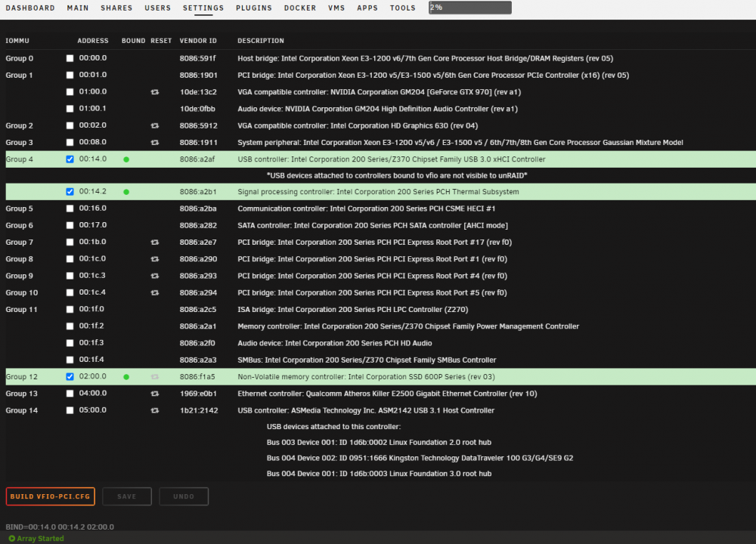Click reset icon for address 00:1b.0
Screen dimensions: 756x544
tap(155, 243)
